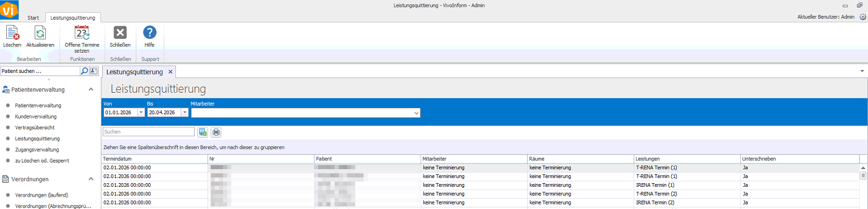The height and width of the screenshot is (209, 868).
Task: Click the magnifier icon beside patient search
Action: [x=84, y=71]
